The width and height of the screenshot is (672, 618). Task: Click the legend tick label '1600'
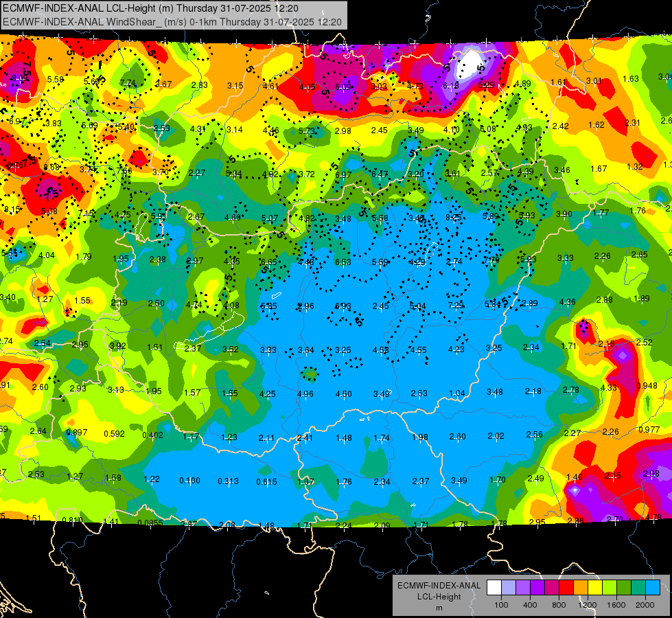click(616, 605)
